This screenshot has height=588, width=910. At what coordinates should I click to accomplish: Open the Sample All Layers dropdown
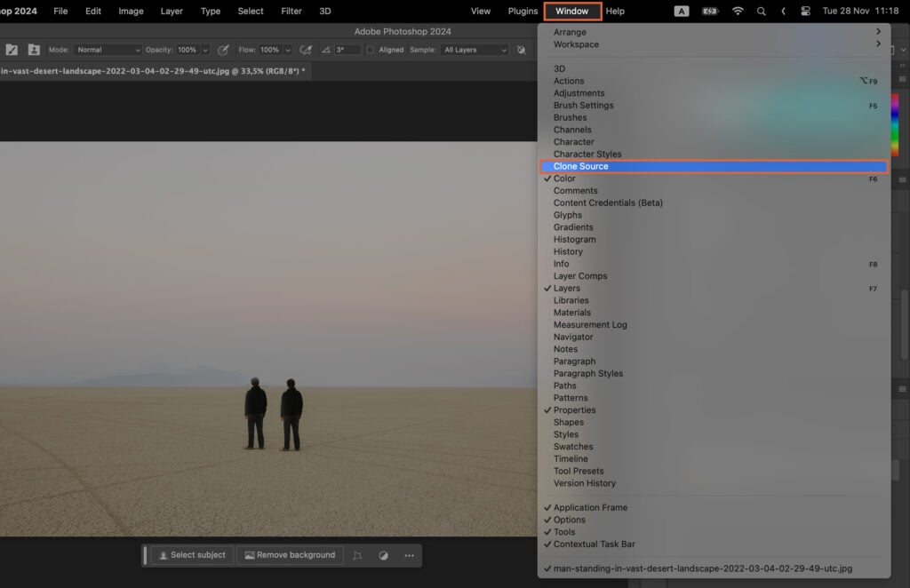(x=474, y=50)
